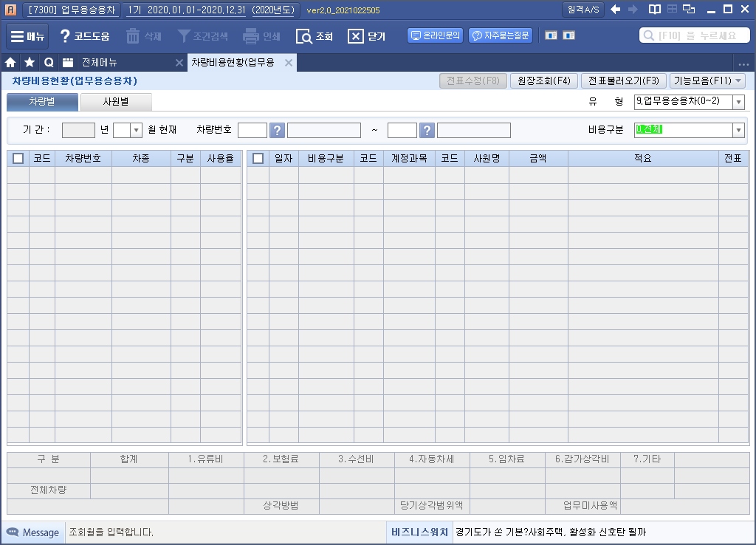Screen dimensions: 756x545
Task: Open the favorites star icon
Action: [x=30, y=63]
